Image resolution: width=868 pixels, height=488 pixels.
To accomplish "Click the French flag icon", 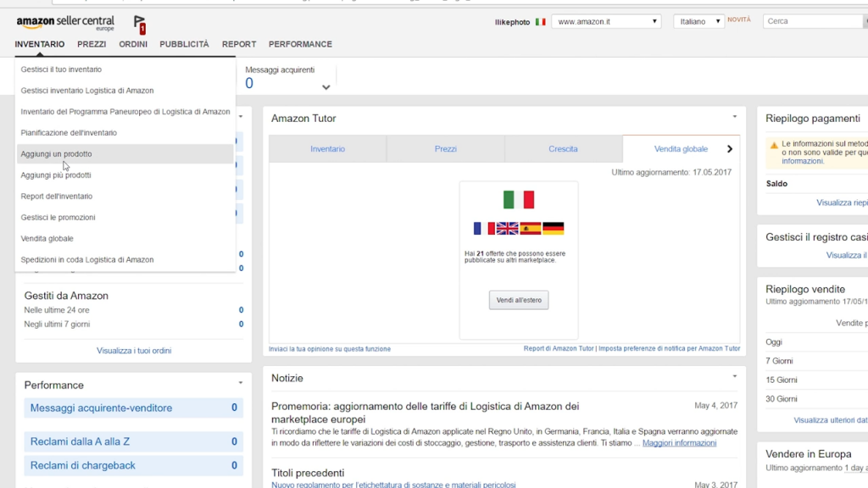I will pos(484,229).
